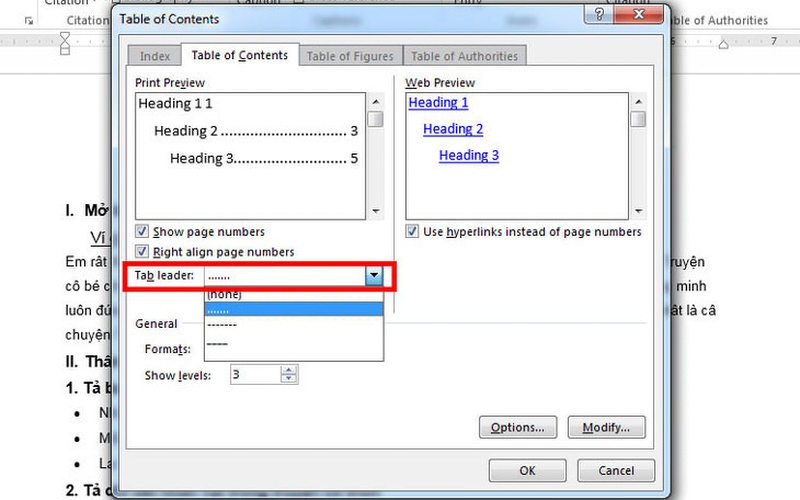The width and height of the screenshot is (800, 500).
Task: Choose the dashed tab leader option
Action: coord(293,324)
